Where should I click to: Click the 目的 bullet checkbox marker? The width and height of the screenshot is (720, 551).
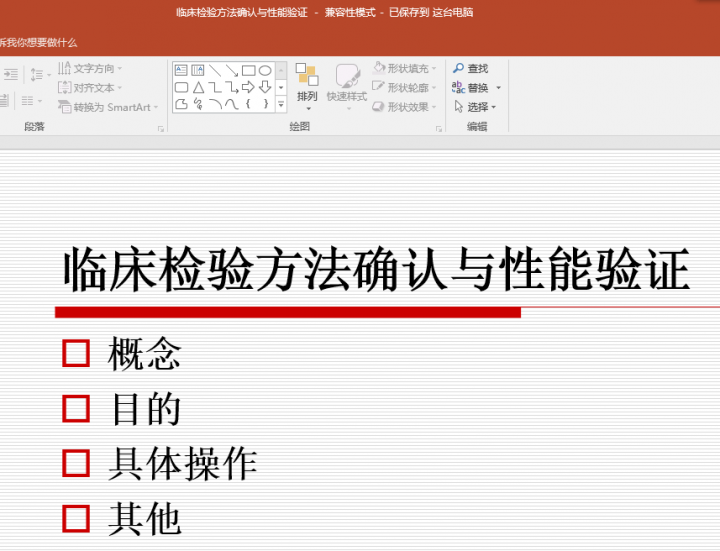76,408
